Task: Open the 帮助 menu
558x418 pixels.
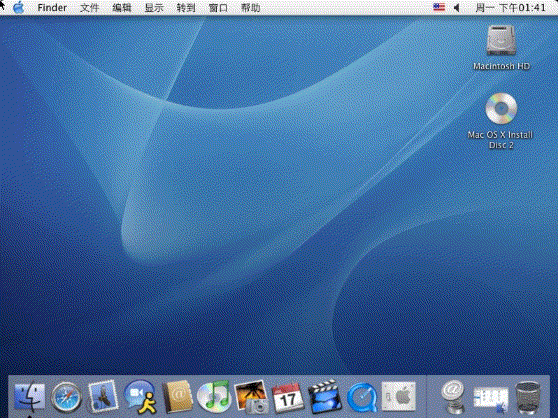Action: pos(251,8)
